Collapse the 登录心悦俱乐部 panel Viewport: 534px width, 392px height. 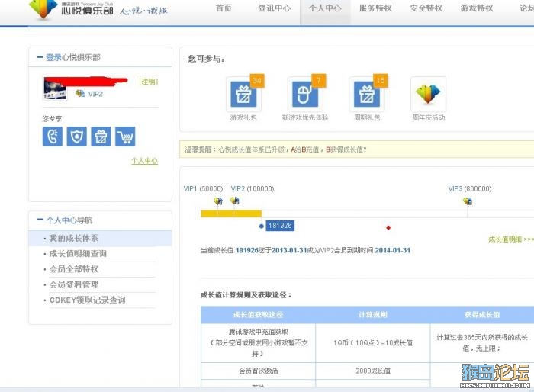tap(40, 57)
